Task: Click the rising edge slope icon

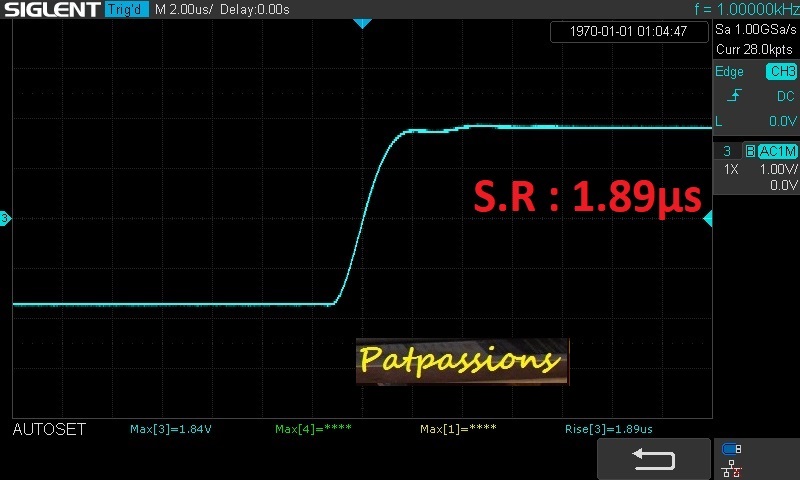Action: 734,96
